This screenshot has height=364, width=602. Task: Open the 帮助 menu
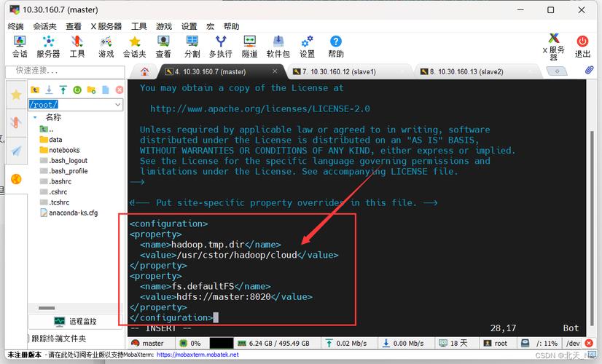coord(231,26)
